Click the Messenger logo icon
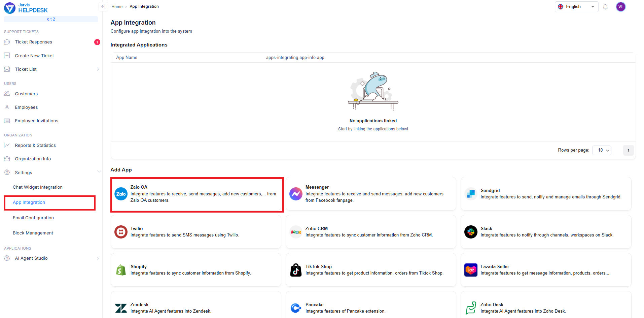This screenshot has height=318, width=644. click(x=296, y=194)
